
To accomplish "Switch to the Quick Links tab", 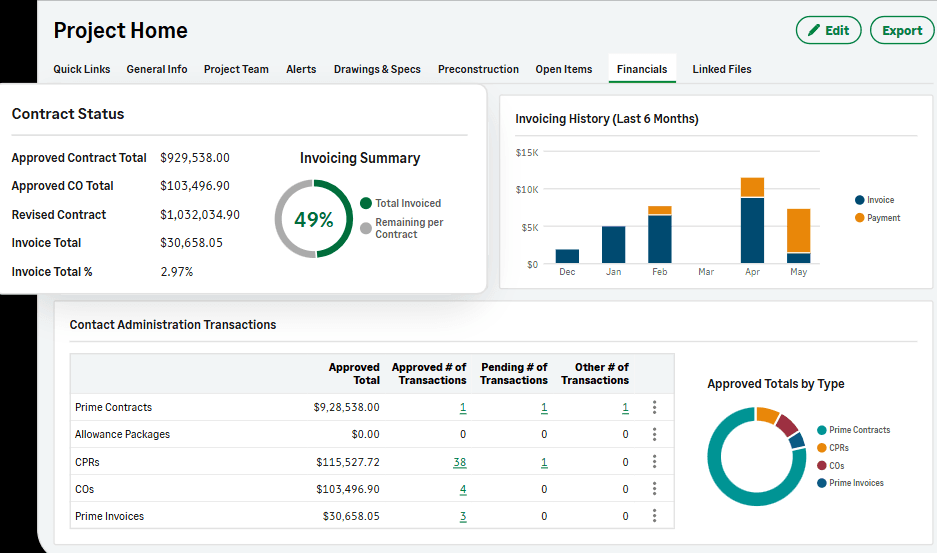I will click(x=82, y=69).
